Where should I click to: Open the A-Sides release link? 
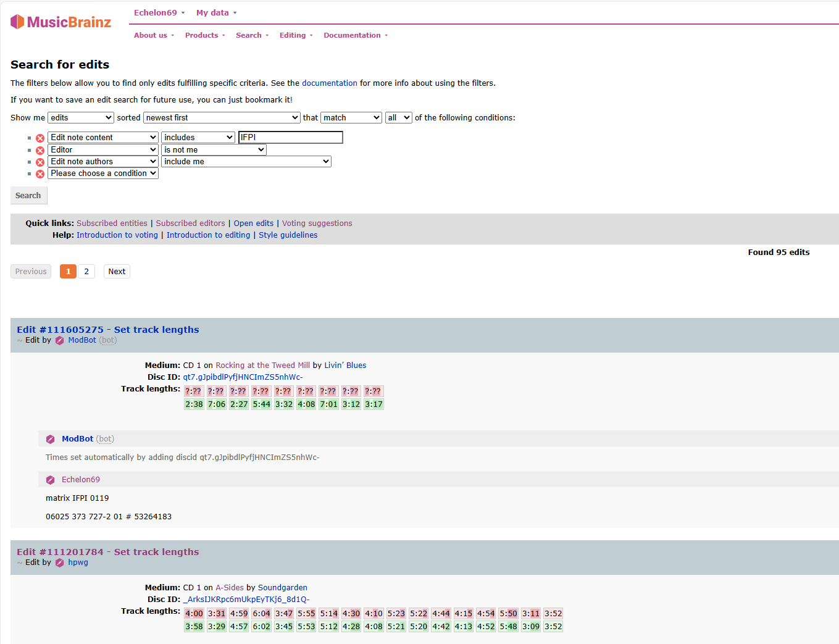click(230, 588)
